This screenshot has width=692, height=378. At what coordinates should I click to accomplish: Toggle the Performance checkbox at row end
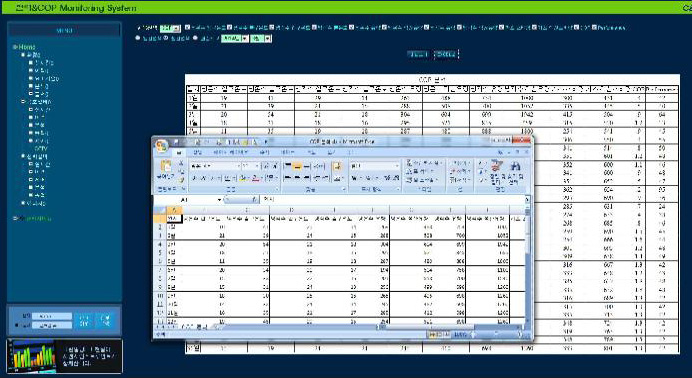pos(594,27)
